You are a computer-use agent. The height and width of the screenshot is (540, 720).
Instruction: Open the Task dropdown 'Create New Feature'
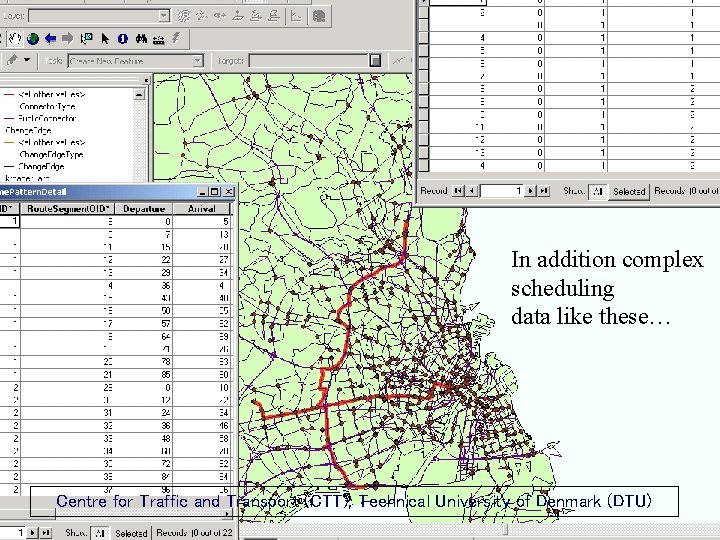click(x=135, y=61)
